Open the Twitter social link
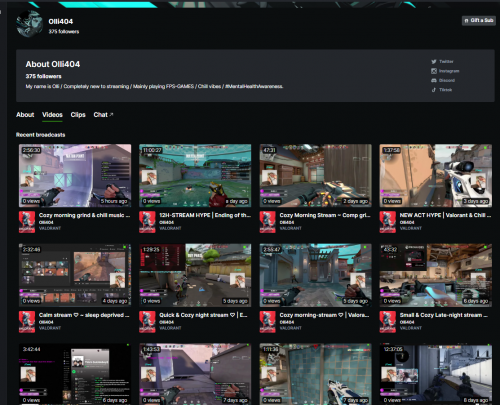 442,62
